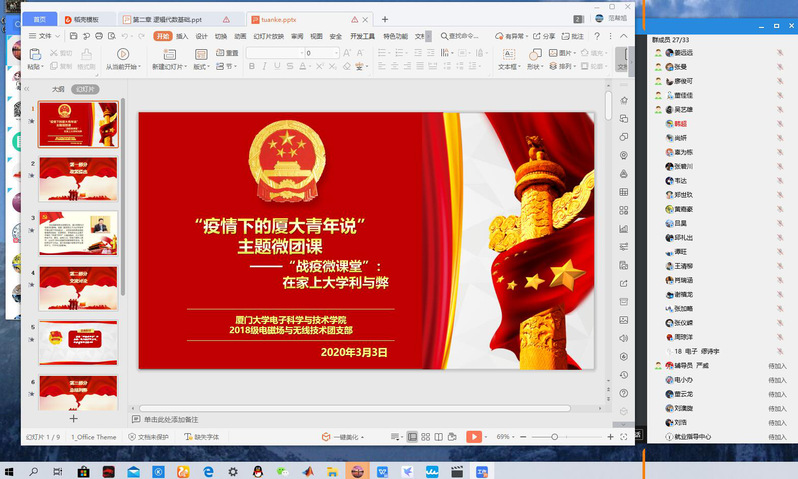The image size is (798, 479).
Task: Toggle Underline formatting button
Action: [x=275, y=67]
